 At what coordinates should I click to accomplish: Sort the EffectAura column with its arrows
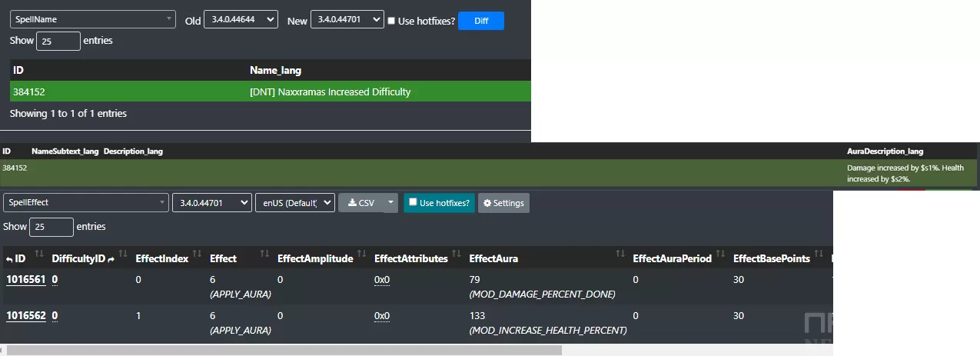point(619,255)
